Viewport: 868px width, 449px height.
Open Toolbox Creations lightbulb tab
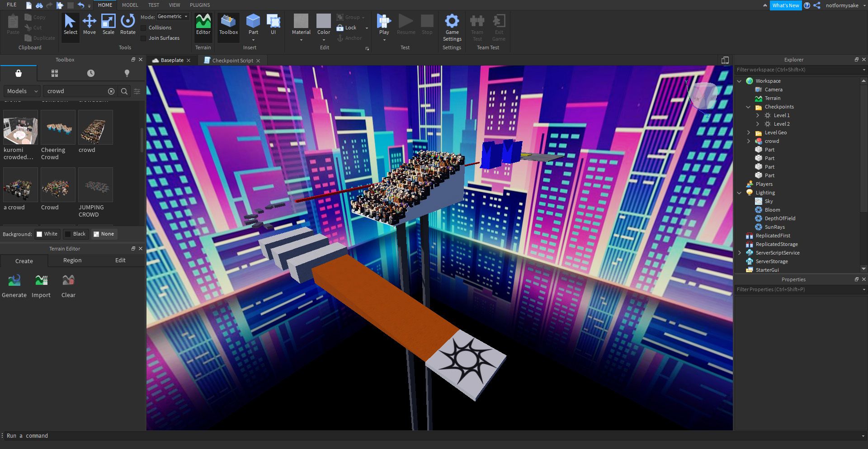(x=127, y=73)
